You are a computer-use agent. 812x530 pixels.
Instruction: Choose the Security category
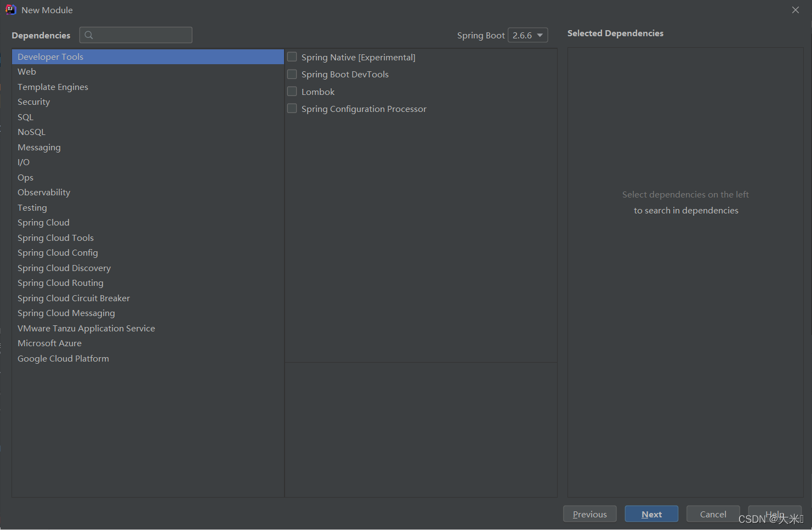click(x=148, y=102)
